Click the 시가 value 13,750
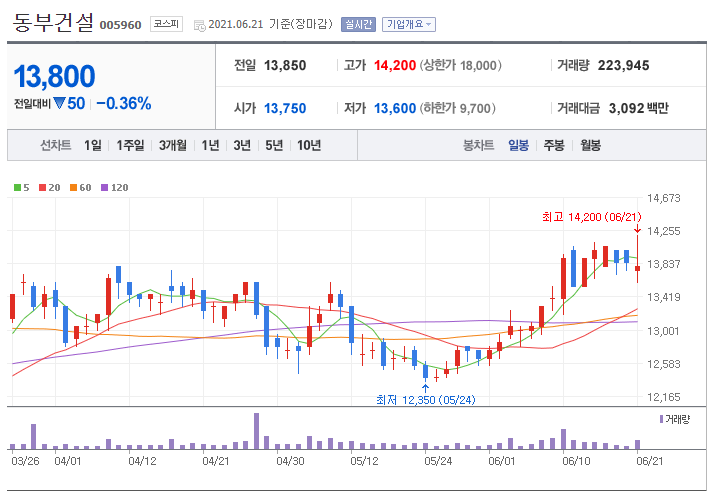707x491 pixels. 285,108
